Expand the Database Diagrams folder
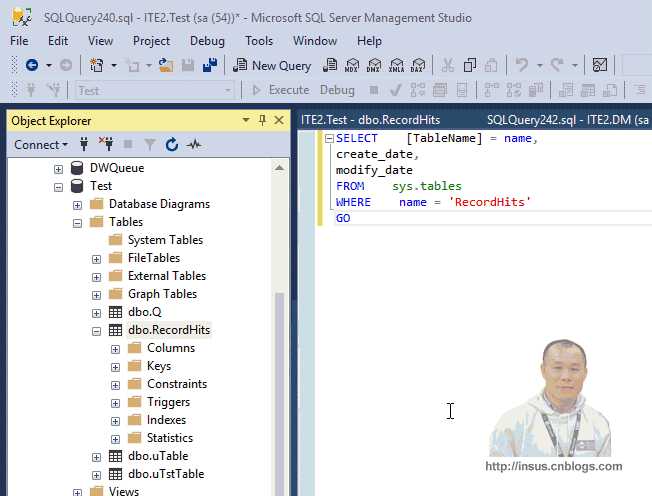Viewport: 652px width, 496px height. (x=77, y=205)
